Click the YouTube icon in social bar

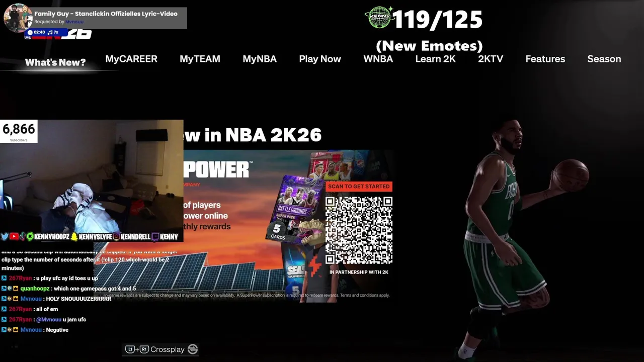[14, 236]
